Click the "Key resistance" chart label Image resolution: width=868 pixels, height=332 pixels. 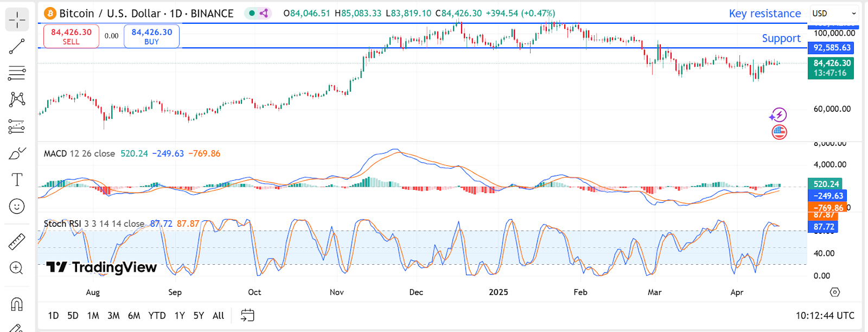tap(765, 14)
